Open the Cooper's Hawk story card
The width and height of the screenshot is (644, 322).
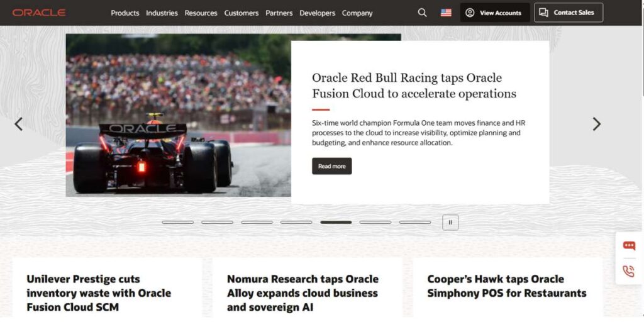(508, 287)
